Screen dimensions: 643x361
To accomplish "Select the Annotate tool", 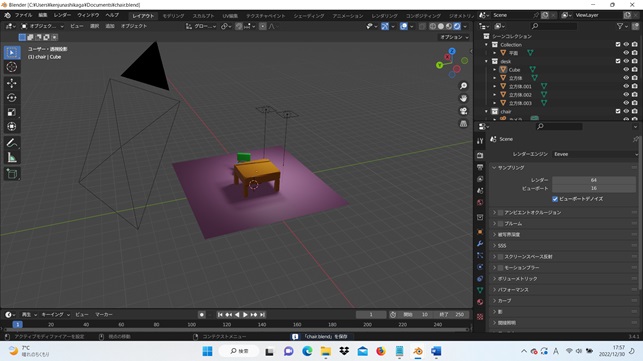I will [x=12, y=143].
